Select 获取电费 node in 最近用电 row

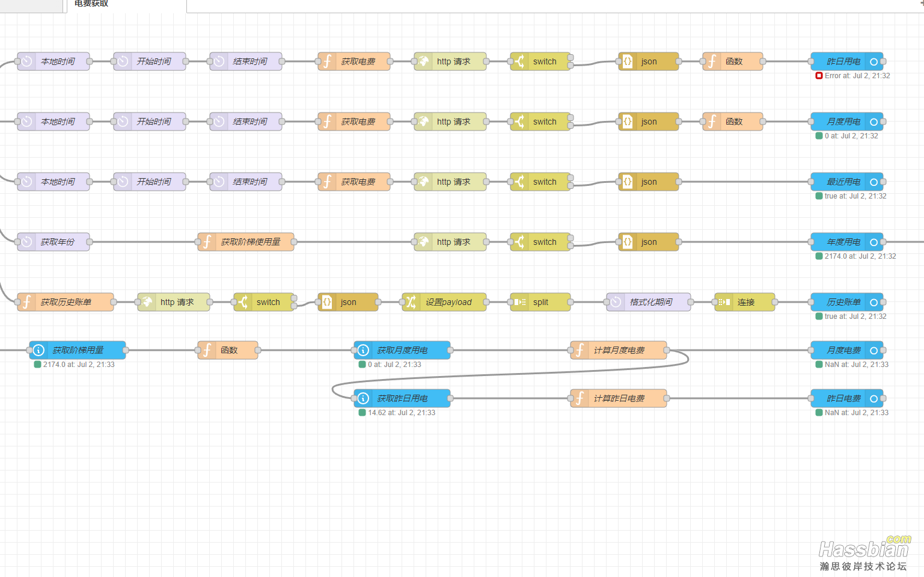coord(354,182)
